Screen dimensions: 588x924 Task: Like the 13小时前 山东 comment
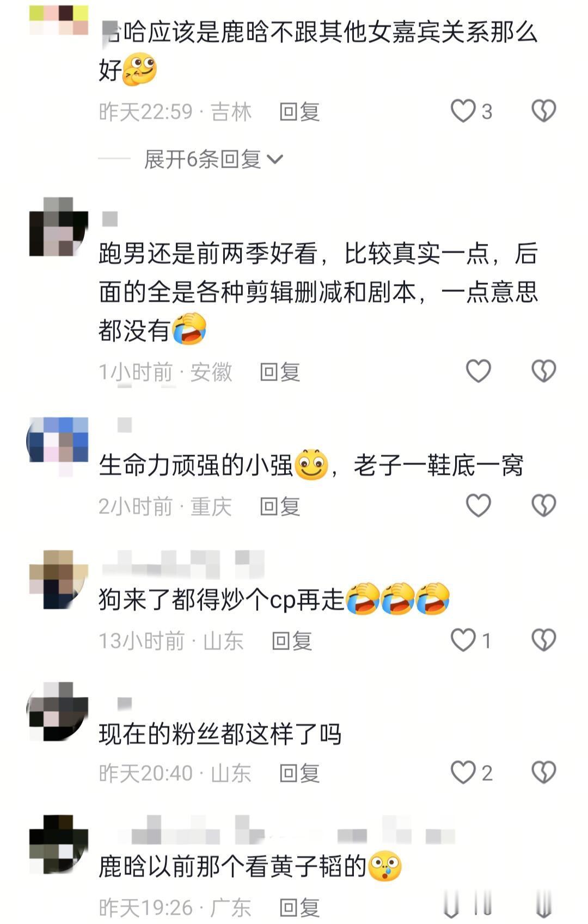click(x=463, y=640)
